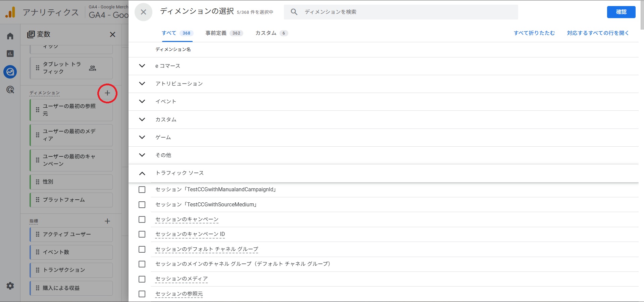Screen dimensions: 644x302
Task: Check the セッションのキャンペーン checkbox
Action: pos(142,219)
